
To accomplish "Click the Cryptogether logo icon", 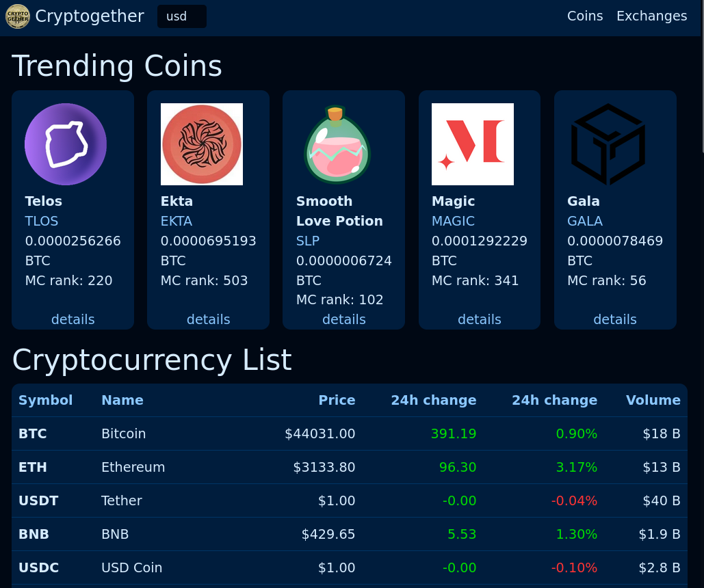I will 18,16.
